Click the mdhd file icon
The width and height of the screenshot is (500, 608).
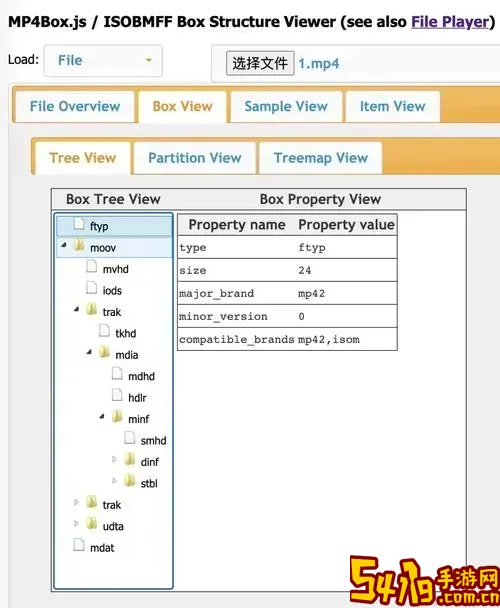117,374
